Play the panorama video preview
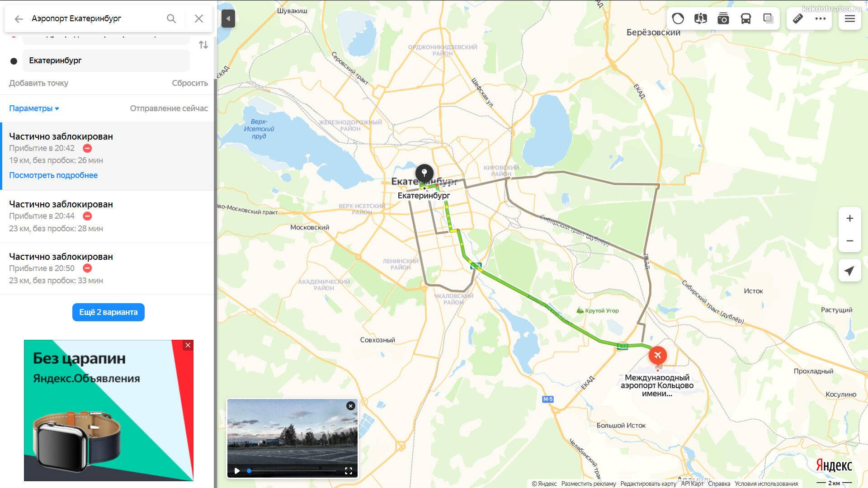 (237, 471)
